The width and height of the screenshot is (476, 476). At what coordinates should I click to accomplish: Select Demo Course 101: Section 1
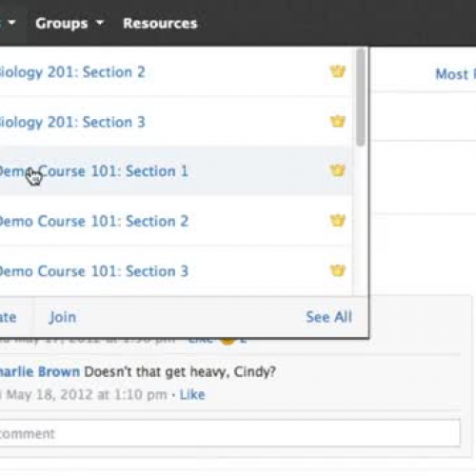tap(93, 171)
